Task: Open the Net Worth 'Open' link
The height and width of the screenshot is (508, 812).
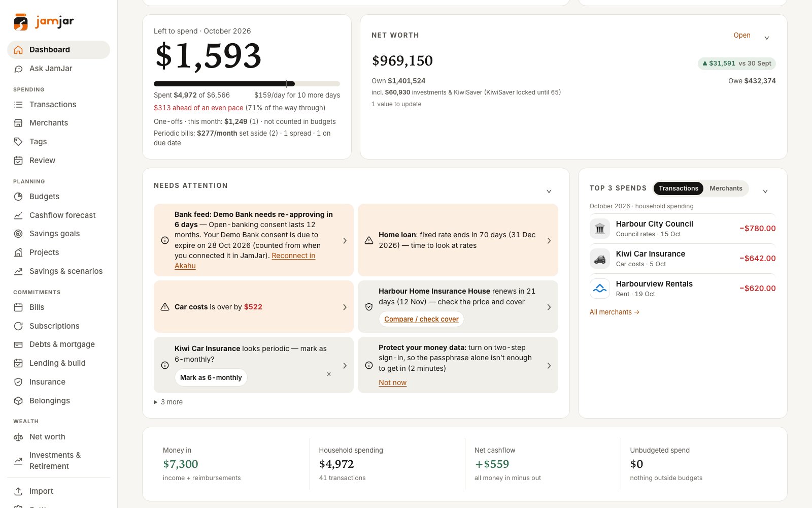Action: [x=742, y=35]
